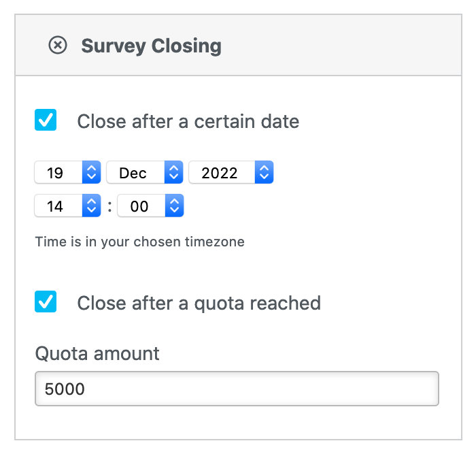This screenshot has height=456, width=476.
Task: Click the blue arrows on the year selector
Action: [x=264, y=173]
